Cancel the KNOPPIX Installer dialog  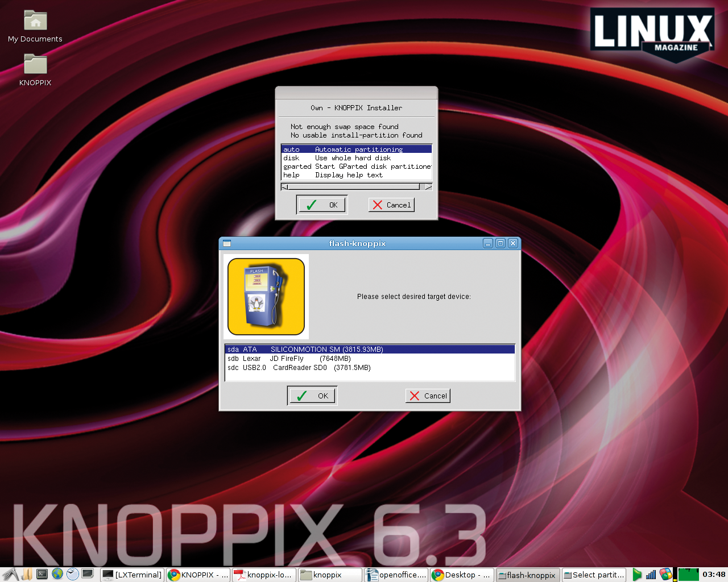coord(391,205)
